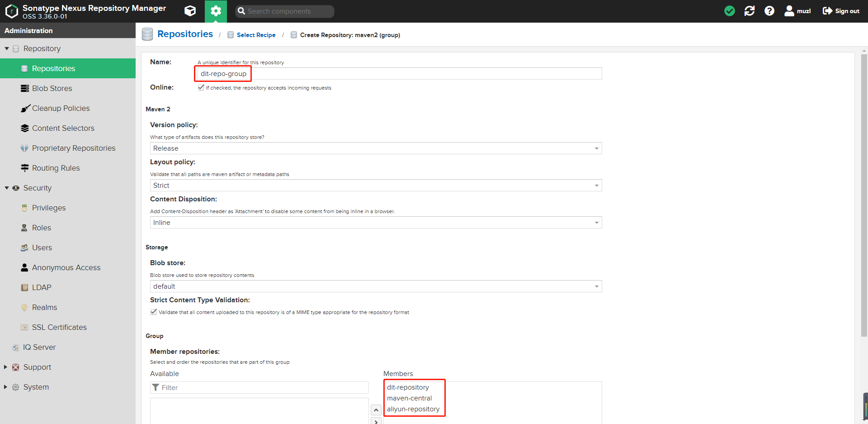Focus the Search components field
Viewport: 868px width, 424px height.
click(285, 11)
